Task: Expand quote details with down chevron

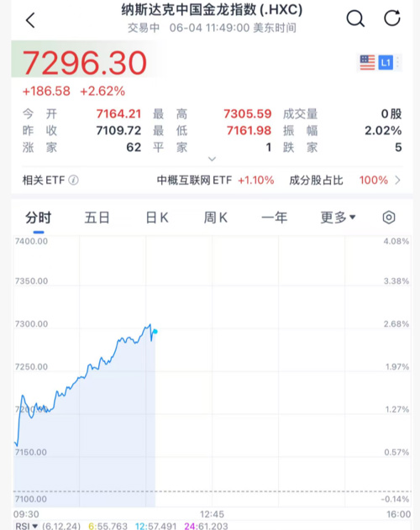Action: click(212, 159)
